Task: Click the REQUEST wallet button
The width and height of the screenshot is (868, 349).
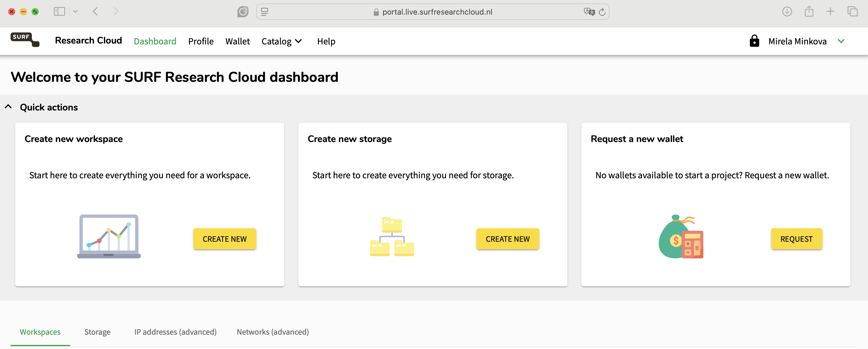Action: coord(797,239)
